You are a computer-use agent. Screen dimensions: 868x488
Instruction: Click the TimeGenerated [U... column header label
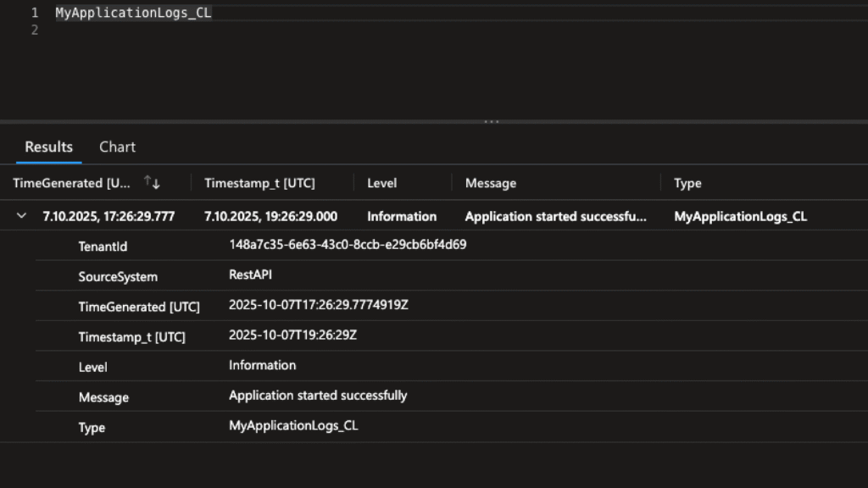point(72,183)
